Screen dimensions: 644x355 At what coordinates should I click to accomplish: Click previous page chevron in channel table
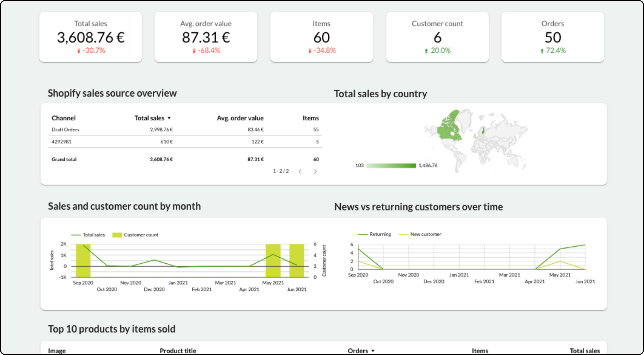tap(300, 171)
